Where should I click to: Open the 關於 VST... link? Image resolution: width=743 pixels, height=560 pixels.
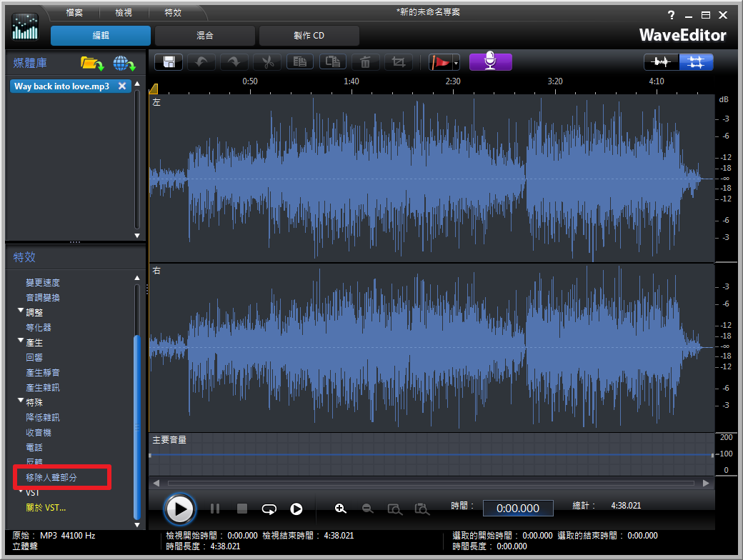pyautogui.click(x=46, y=508)
